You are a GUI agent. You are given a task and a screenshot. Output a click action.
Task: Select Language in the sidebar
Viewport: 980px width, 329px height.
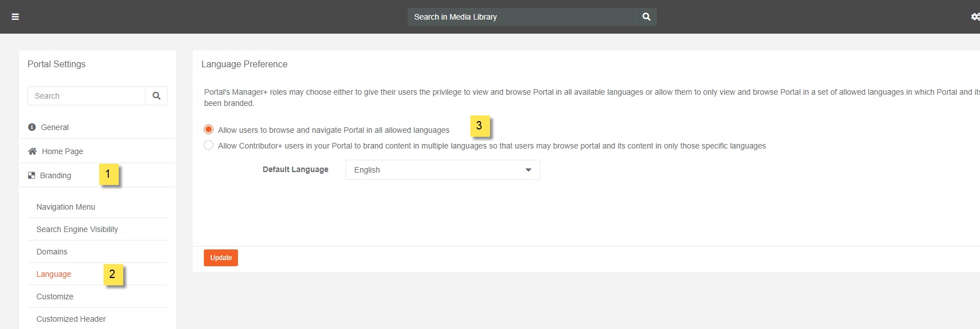[54, 274]
